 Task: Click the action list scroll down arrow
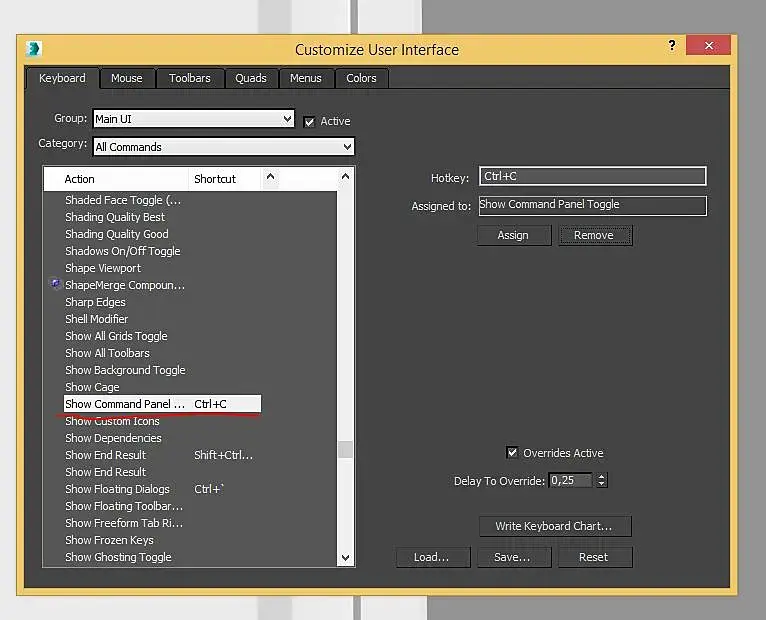click(x=345, y=557)
